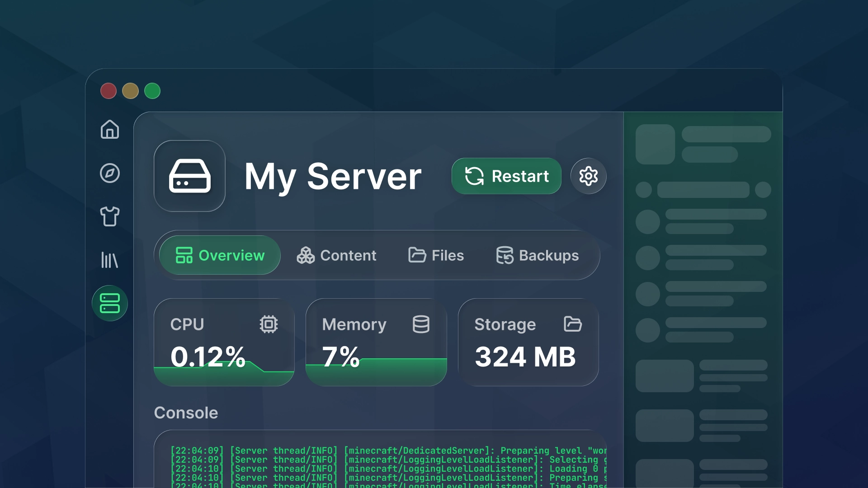The width and height of the screenshot is (868, 488).
Task: Open the Discover compass icon
Action: click(x=110, y=173)
